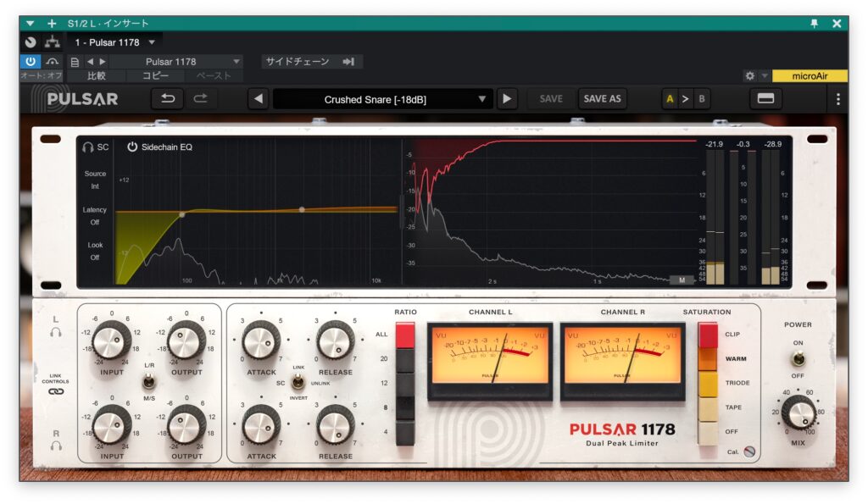Click the MIX knob
Viewport: 868px width, 504px height.
pyautogui.click(x=798, y=413)
